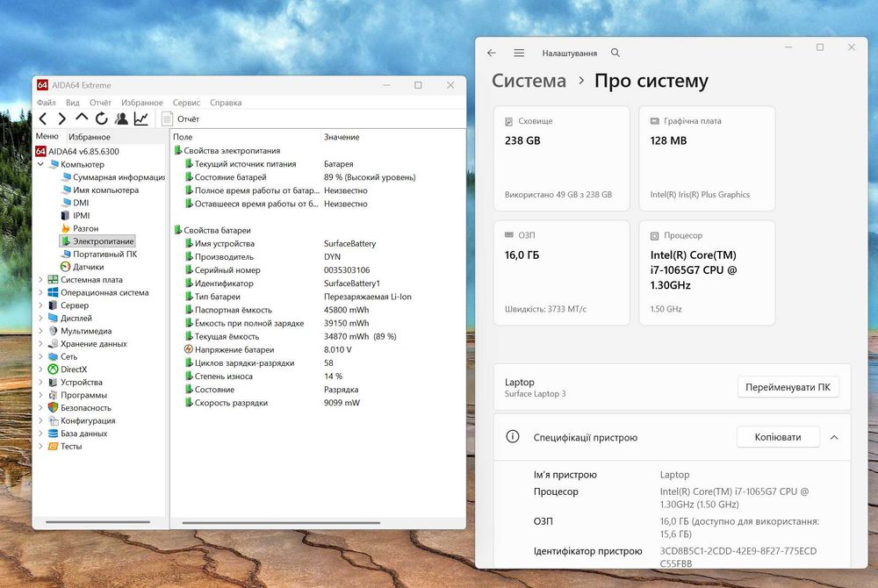This screenshot has width=878, height=588.
Task: Expand the Системная плата node
Action: click(40, 280)
